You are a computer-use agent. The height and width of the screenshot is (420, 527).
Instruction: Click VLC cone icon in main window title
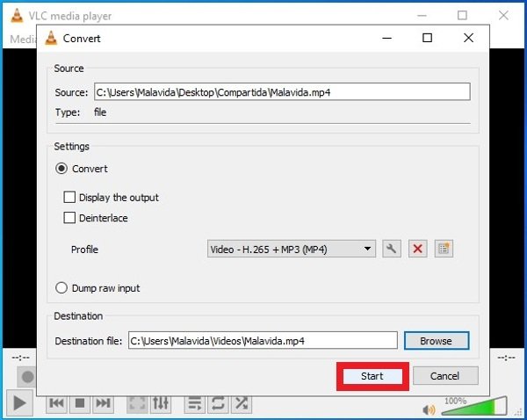17,16
